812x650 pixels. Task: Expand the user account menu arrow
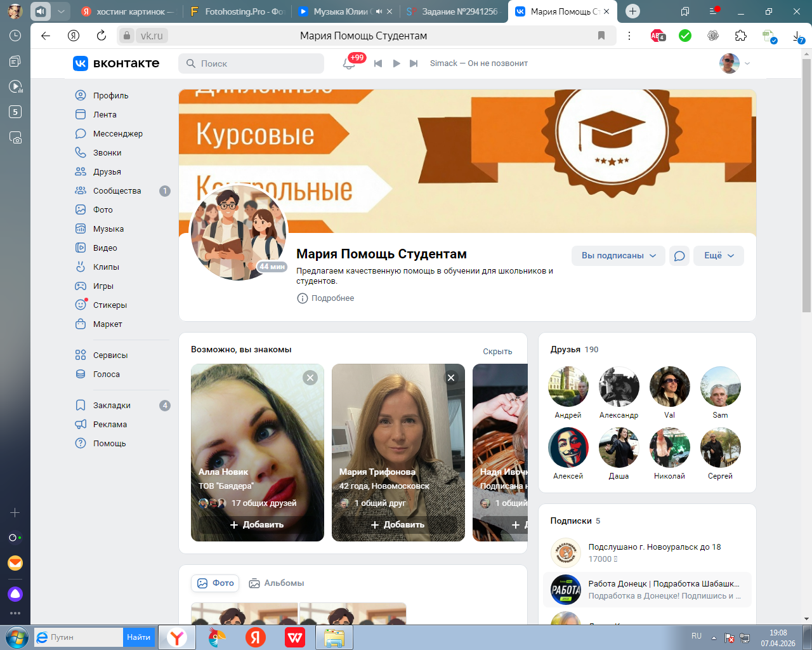click(x=747, y=63)
